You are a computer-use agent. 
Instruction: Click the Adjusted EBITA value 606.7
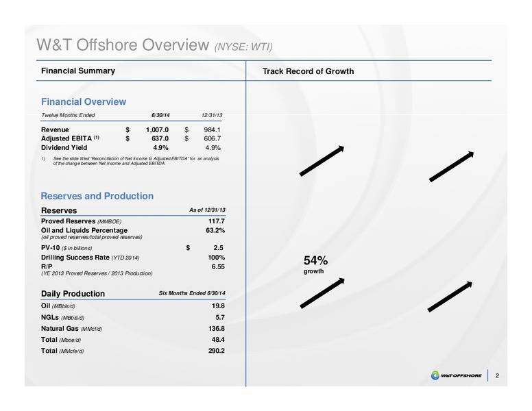click(212, 138)
